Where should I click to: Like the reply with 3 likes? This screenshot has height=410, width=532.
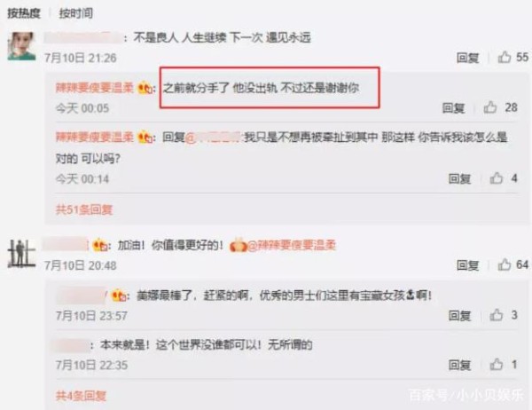pyautogui.click(x=496, y=315)
